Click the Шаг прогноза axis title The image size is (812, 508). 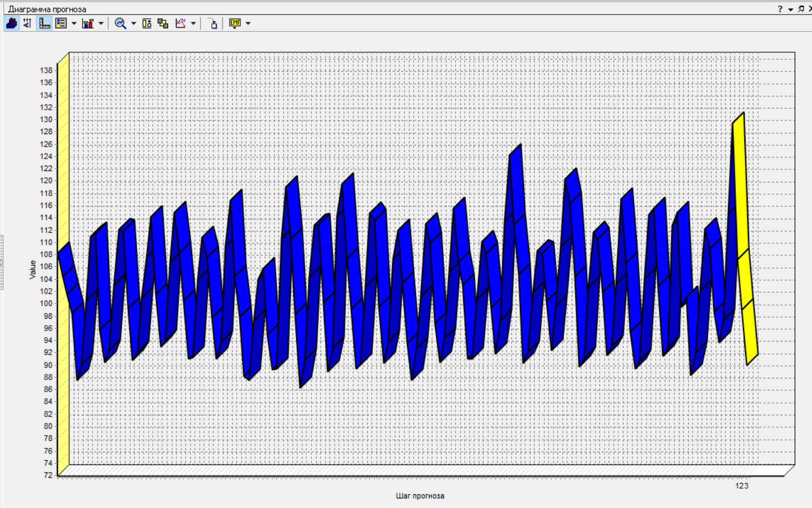point(420,495)
